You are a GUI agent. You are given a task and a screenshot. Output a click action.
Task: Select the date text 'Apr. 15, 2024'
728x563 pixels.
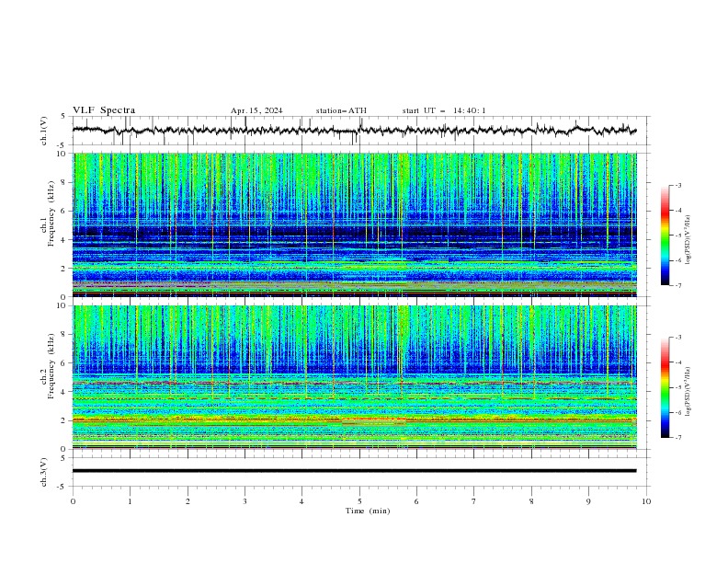point(256,110)
